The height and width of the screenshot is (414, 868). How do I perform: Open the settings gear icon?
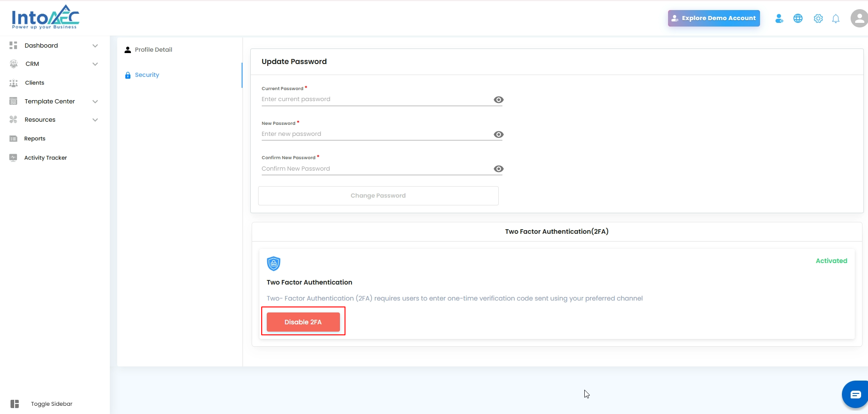[x=818, y=19]
